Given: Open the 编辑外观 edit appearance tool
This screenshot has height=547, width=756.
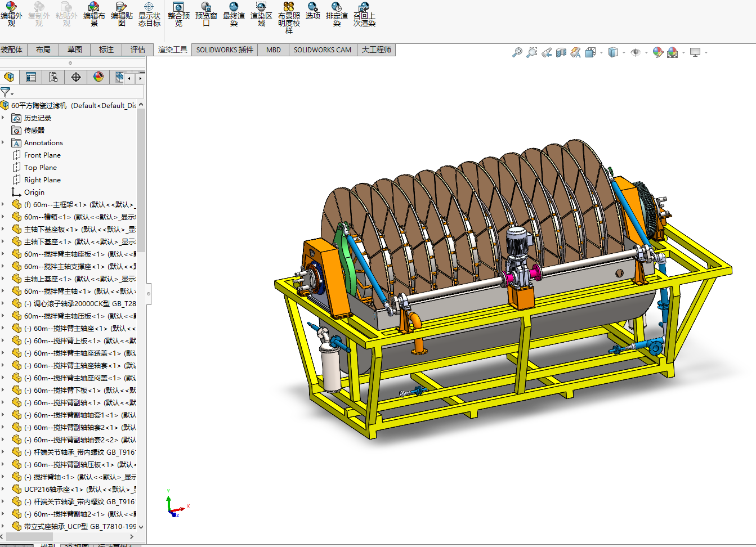Looking at the screenshot, I should [x=11, y=14].
